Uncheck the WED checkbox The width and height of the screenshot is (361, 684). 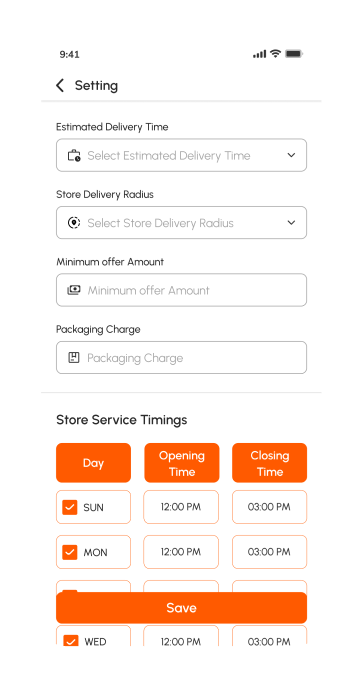(70, 641)
